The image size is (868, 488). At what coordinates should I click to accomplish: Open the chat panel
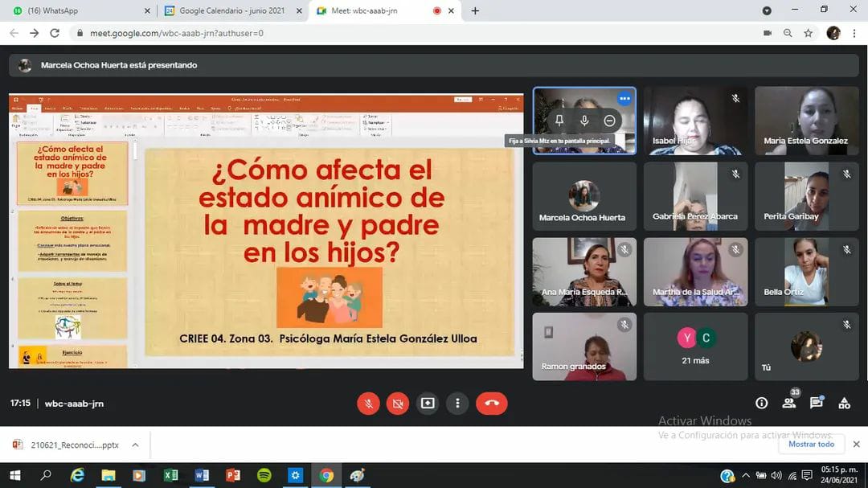pos(817,403)
